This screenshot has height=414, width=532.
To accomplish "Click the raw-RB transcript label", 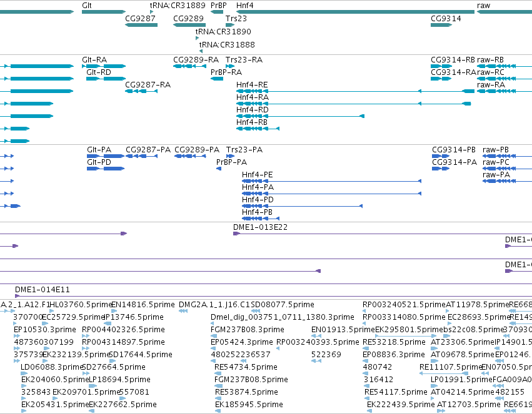I will tap(490, 60).
